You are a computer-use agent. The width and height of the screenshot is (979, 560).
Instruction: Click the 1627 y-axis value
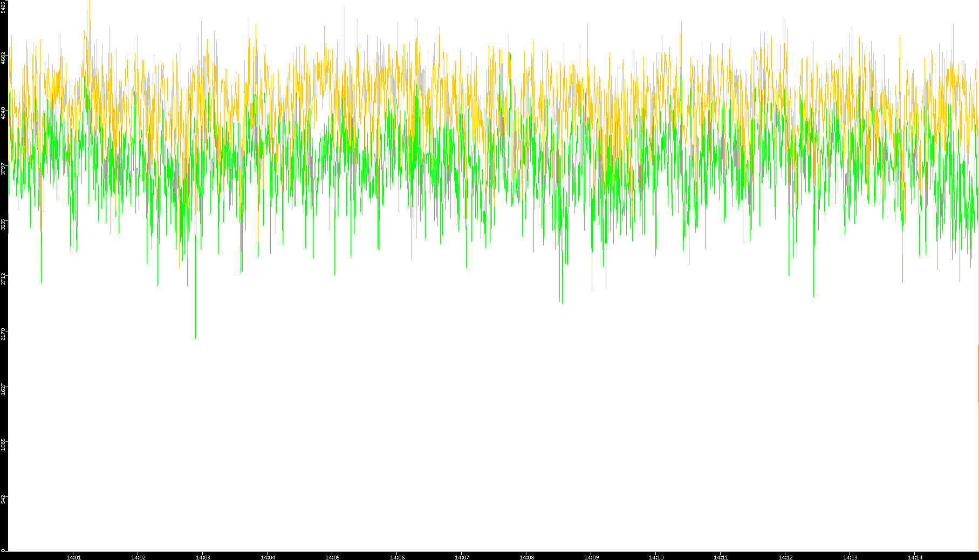click(3, 389)
